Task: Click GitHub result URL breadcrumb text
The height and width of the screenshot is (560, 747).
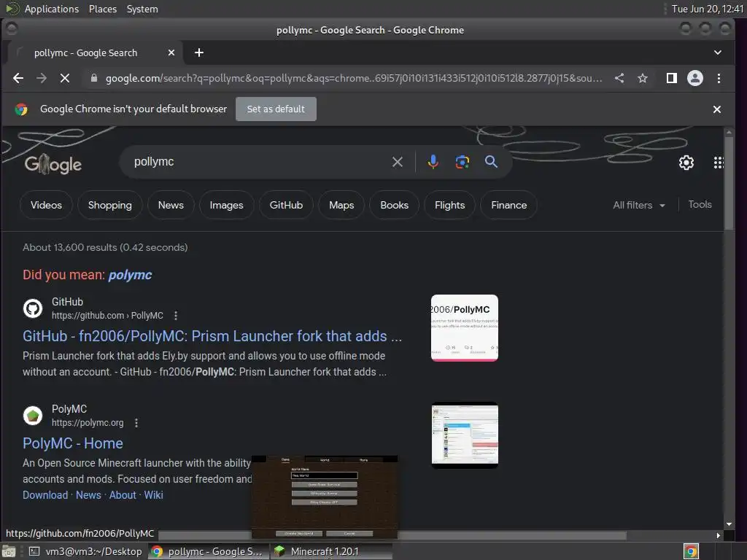Action: point(107,316)
